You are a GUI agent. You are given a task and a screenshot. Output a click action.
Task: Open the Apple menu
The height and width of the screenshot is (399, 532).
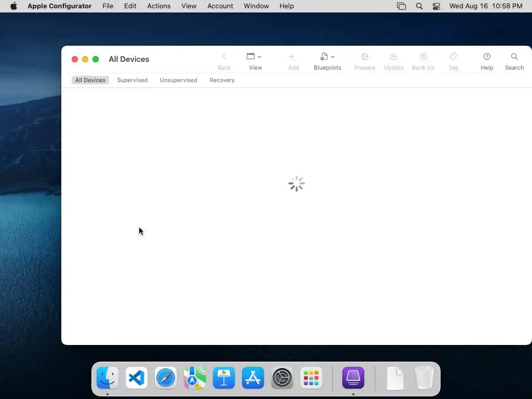tap(14, 6)
